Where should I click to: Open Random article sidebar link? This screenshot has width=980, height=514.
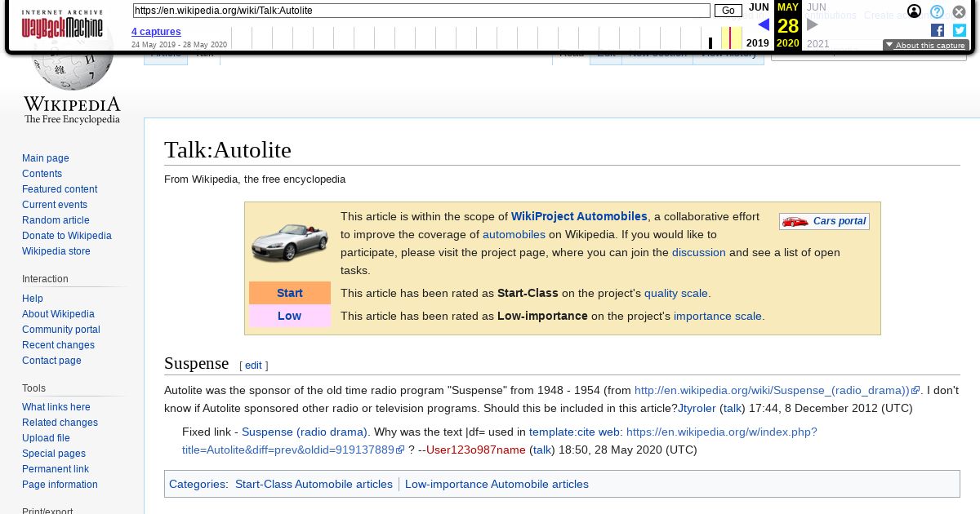[56, 220]
